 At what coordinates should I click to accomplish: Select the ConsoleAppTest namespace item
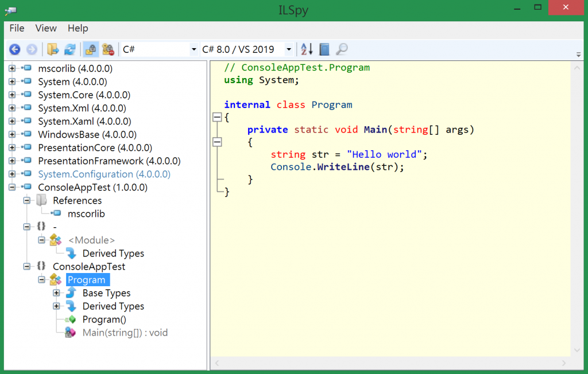point(89,267)
